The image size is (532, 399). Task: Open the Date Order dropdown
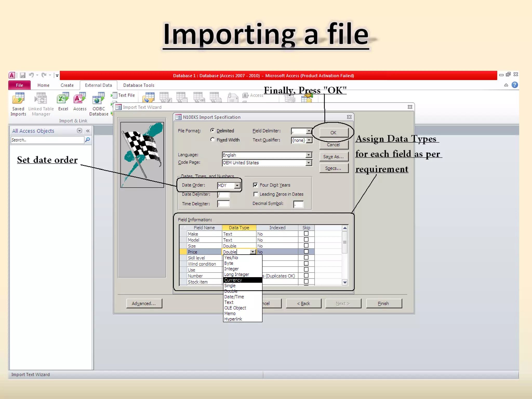[237, 185]
